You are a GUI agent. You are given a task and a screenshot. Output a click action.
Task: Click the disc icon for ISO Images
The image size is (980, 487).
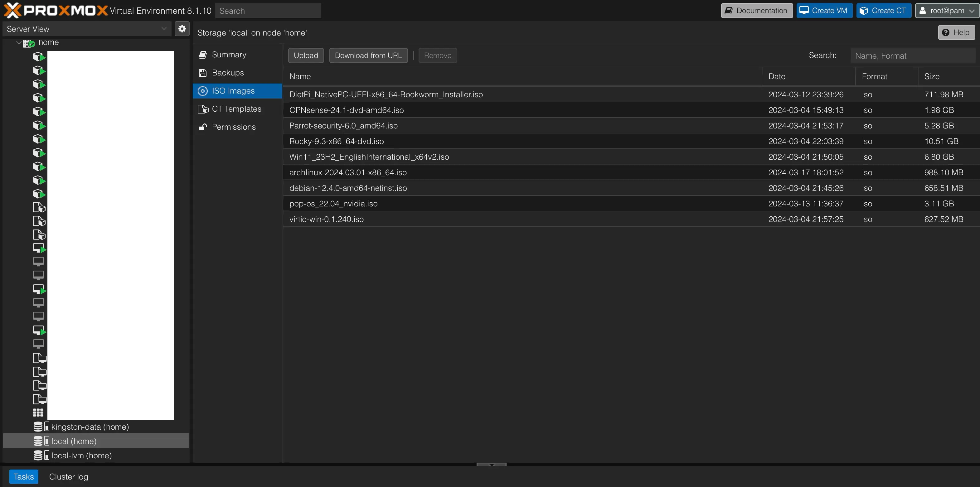203,91
